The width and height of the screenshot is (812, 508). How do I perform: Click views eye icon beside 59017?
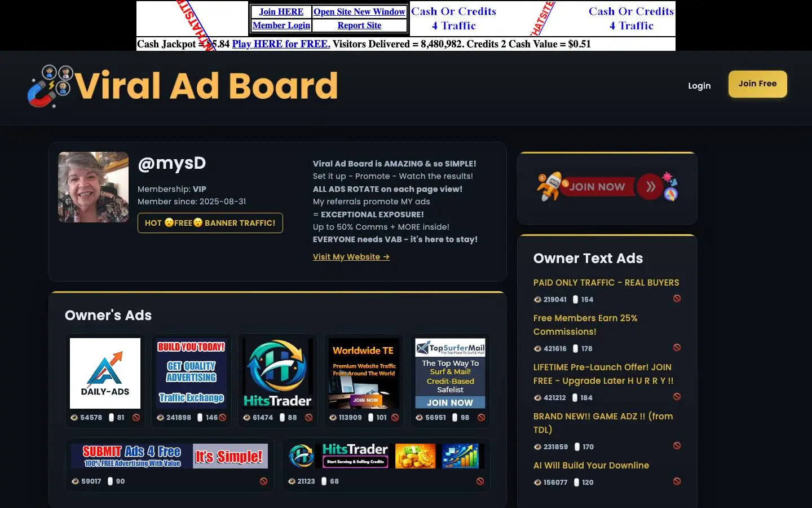pos(75,481)
